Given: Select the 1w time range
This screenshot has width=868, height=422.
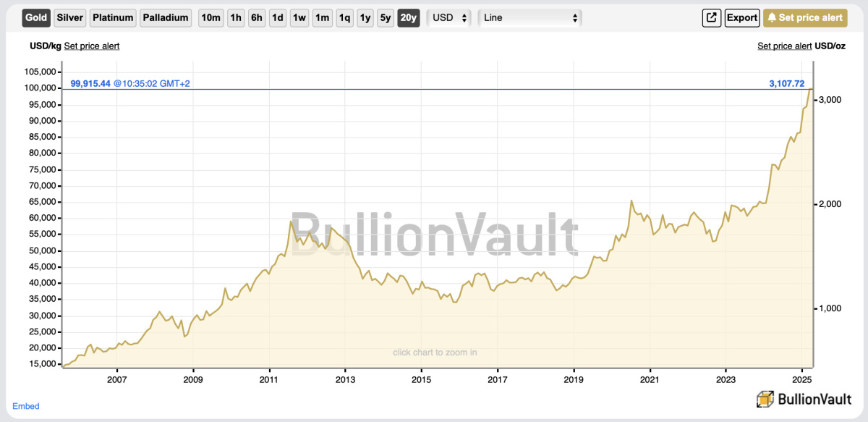Looking at the screenshot, I should pyautogui.click(x=299, y=17).
